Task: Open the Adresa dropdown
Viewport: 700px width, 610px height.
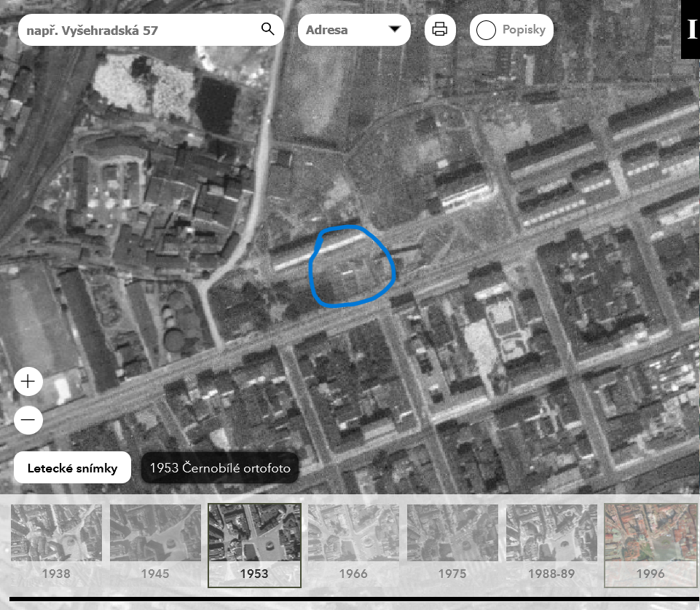Action: (x=354, y=30)
